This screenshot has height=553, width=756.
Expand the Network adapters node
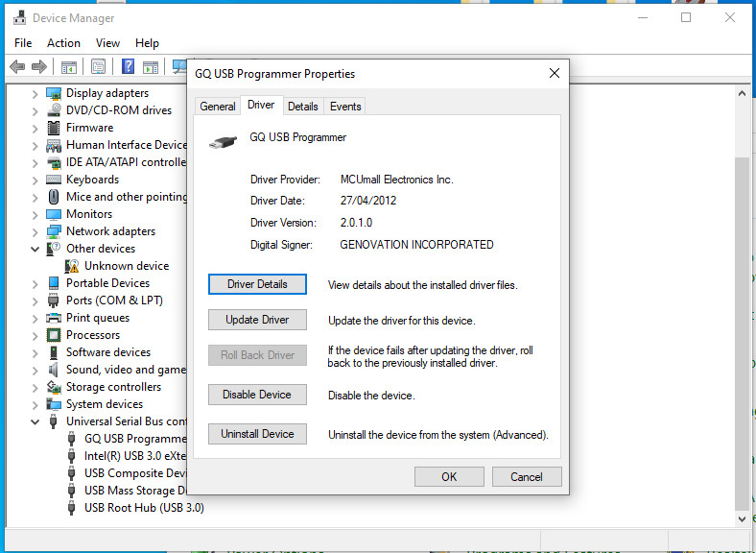(35, 231)
